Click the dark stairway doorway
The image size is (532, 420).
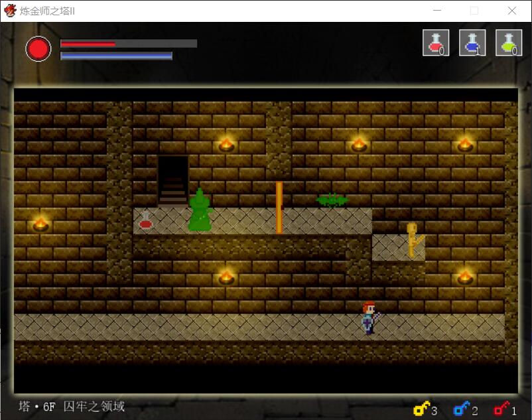point(172,181)
